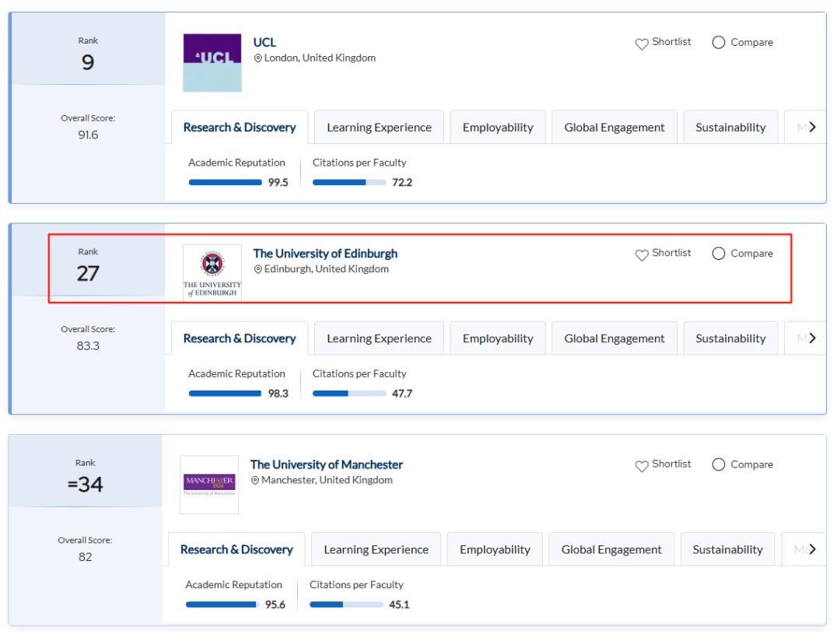Open UCL's Research & Discovery tab
This screenshot has width=840, height=634.
240,127
